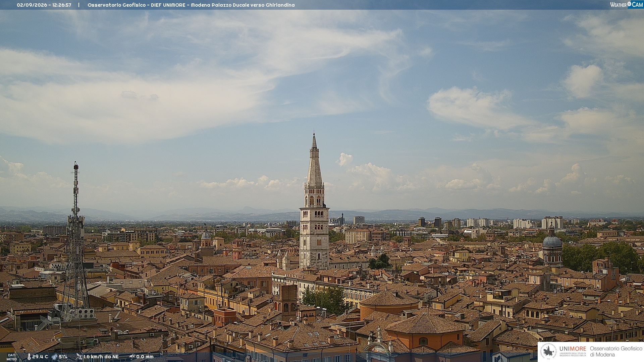Click the round terracotta-roofed rotunda building

(389, 303)
